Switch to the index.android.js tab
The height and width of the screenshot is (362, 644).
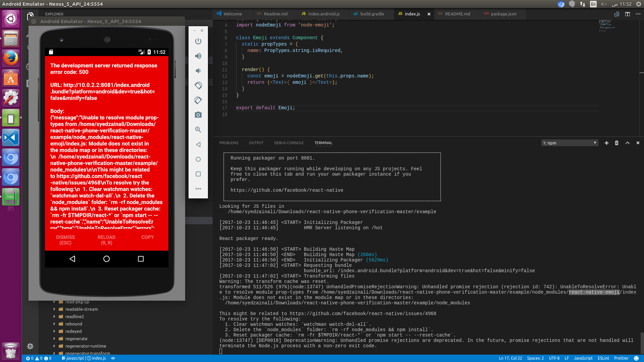pyautogui.click(x=324, y=14)
